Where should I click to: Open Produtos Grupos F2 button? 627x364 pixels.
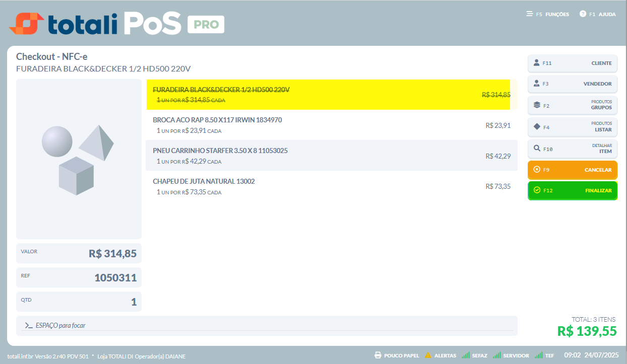pyautogui.click(x=573, y=105)
